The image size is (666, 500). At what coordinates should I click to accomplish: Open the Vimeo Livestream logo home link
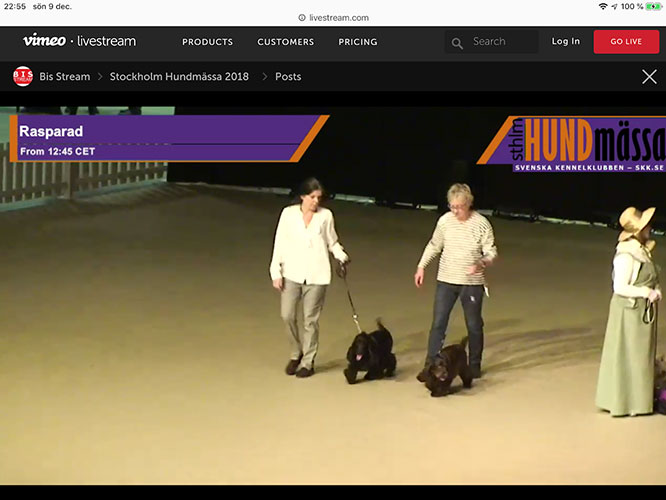point(79,41)
